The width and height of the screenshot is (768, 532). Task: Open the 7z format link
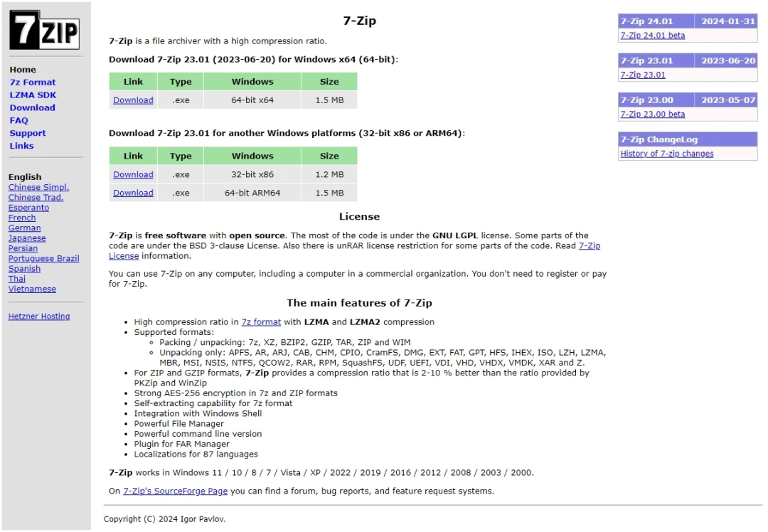tap(261, 322)
